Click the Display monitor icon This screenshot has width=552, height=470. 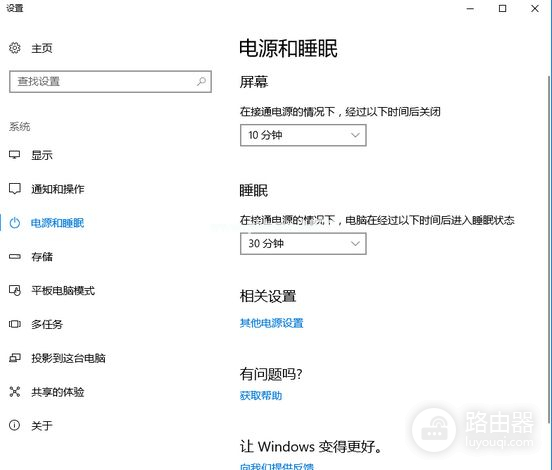click(x=15, y=155)
